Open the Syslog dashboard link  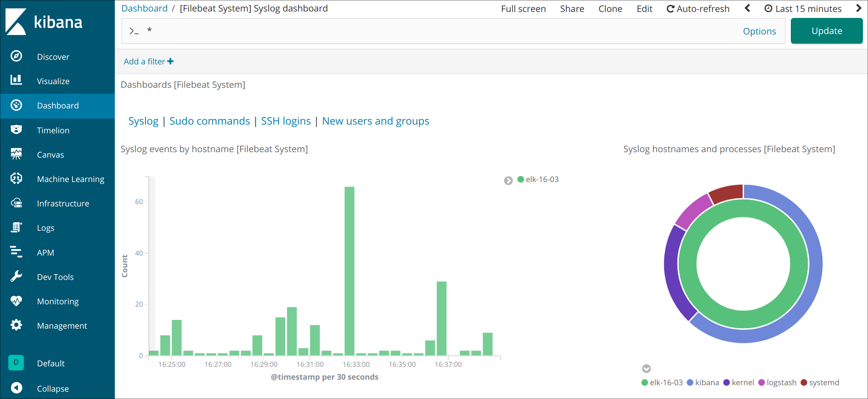tap(143, 121)
